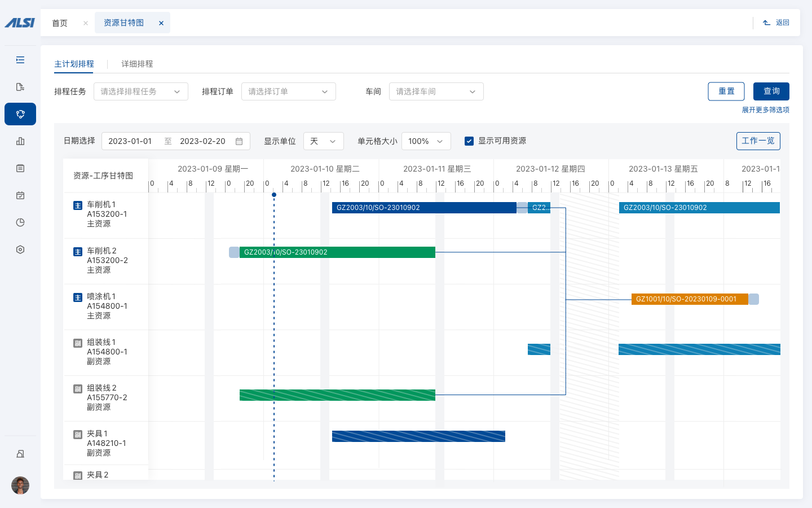The width and height of the screenshot is (812, 508).
Task: Click the user avatar in the sidebar
Action: [20, 485]
